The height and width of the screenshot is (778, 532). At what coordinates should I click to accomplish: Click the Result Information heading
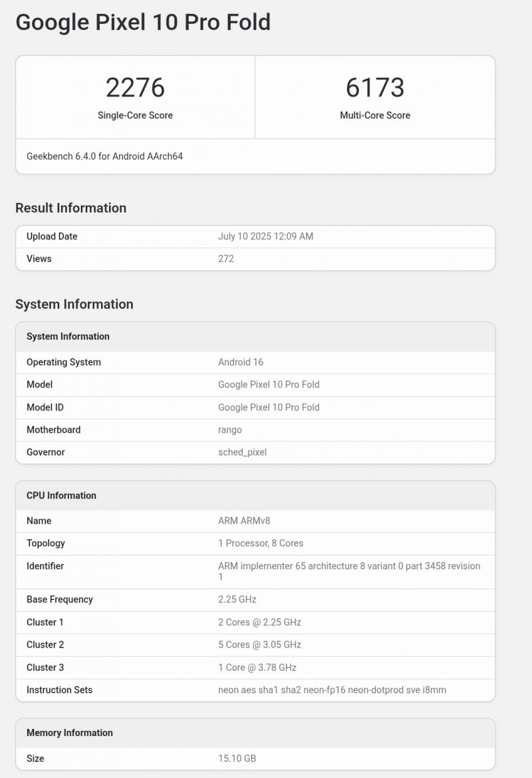pyautogui.click(x=71, y=208)
